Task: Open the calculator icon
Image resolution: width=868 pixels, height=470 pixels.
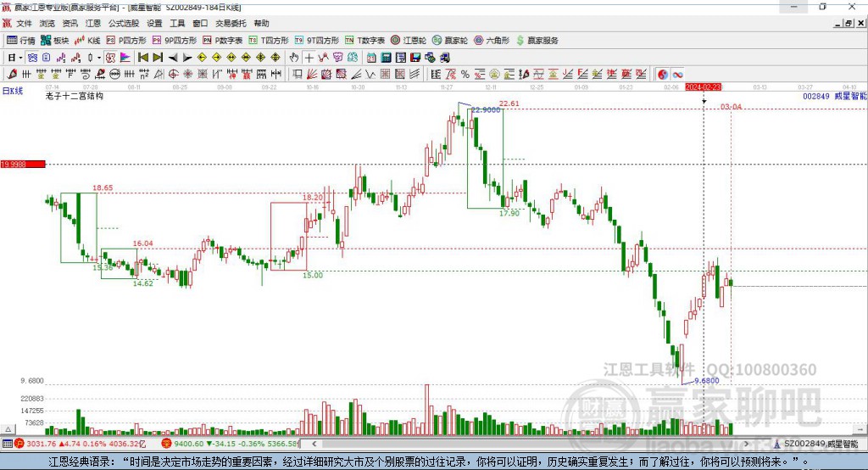Action: click(x=387, y=58)
